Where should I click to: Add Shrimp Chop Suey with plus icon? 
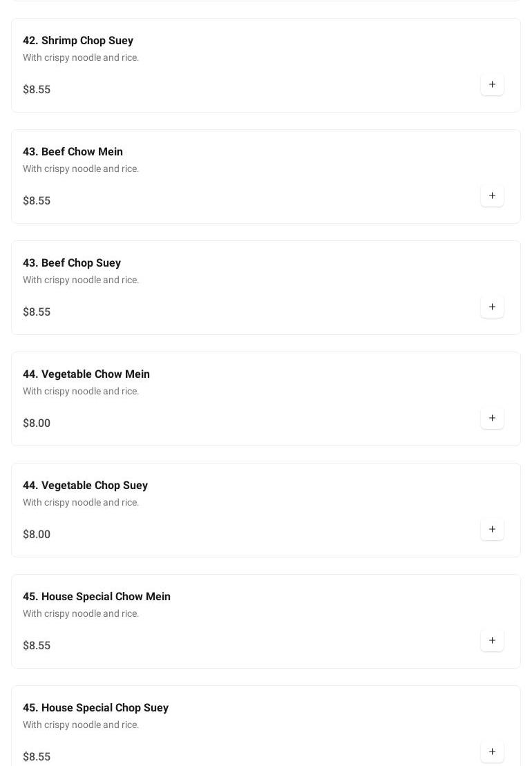[492, 85]
